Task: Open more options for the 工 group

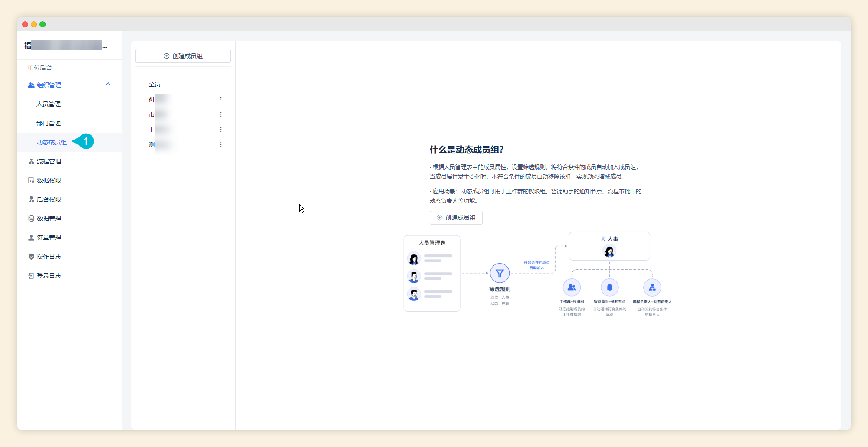Action: tap(221, 130)
